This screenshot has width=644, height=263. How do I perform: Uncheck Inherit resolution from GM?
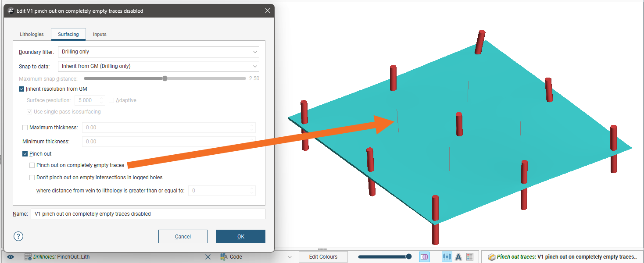coord(22,89)
